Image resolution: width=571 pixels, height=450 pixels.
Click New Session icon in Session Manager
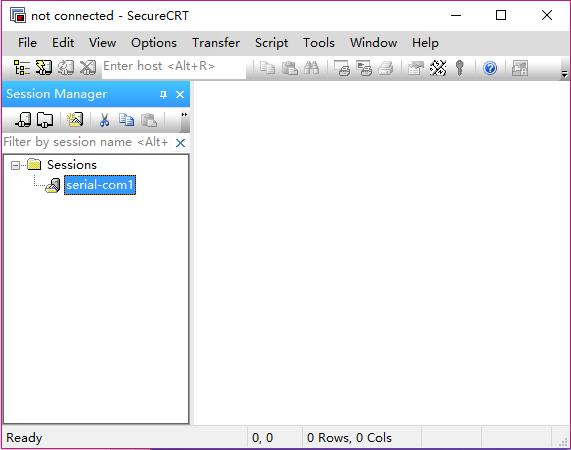point(75,120)
